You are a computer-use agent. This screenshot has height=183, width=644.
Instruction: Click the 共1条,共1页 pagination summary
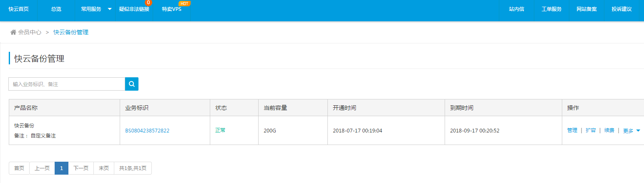coord(133,168)
